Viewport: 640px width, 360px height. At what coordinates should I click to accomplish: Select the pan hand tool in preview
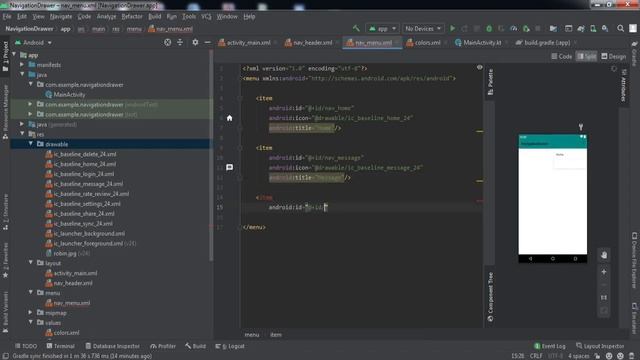pos(604,255)
